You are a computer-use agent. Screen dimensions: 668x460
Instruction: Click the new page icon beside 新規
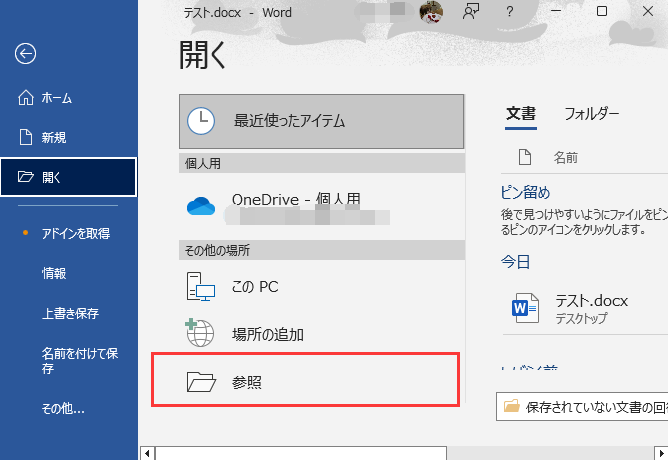[x=26, y=137]
